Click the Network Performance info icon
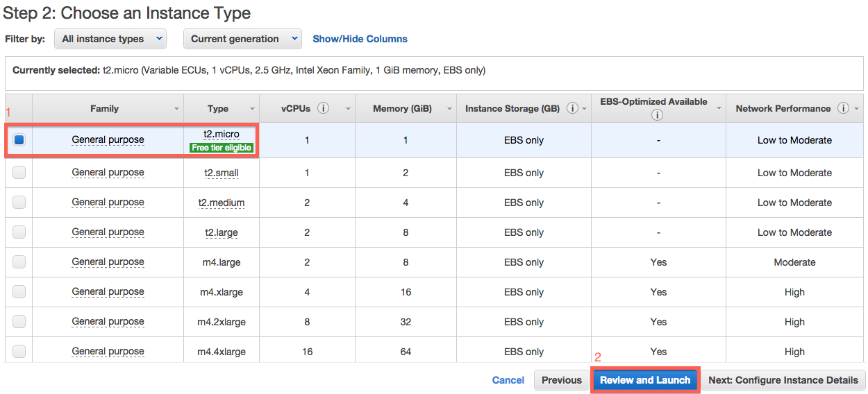 click(x=843, y=108)
